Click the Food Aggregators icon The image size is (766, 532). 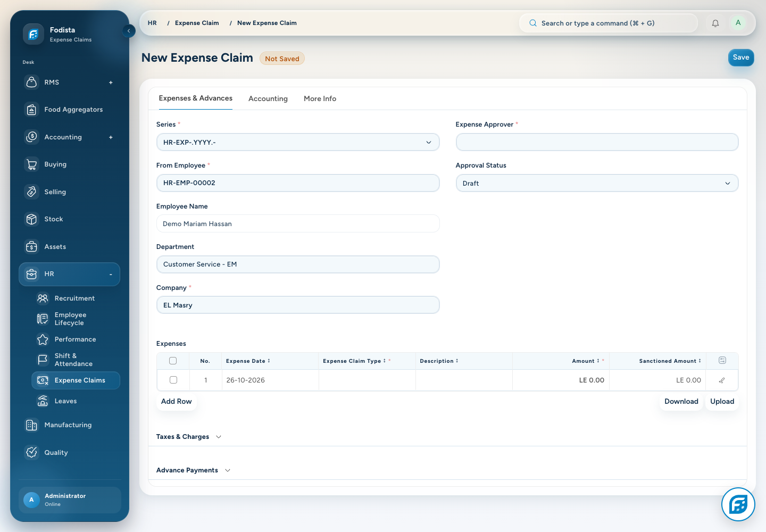(x=32, y=110)
